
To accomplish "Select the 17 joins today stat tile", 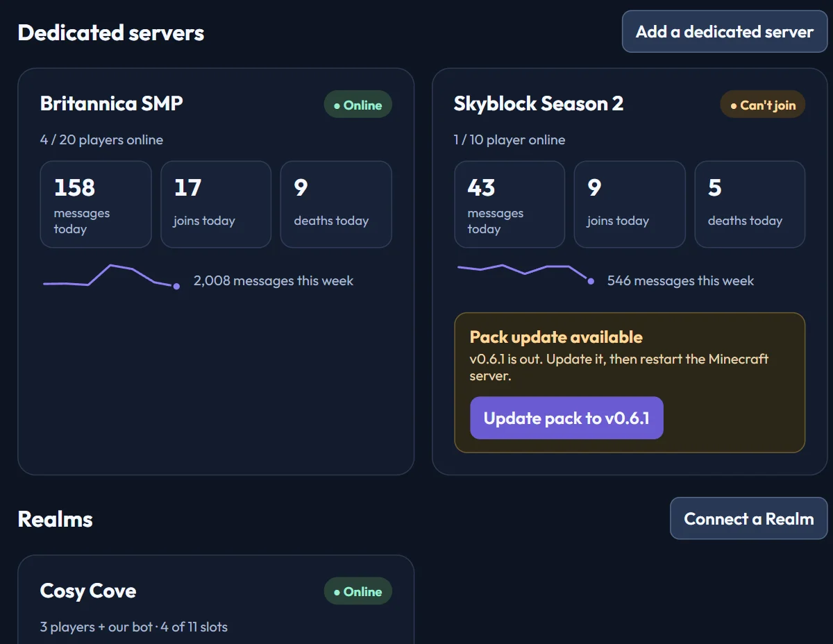I will pyautogui.click(x=216, y=204).
